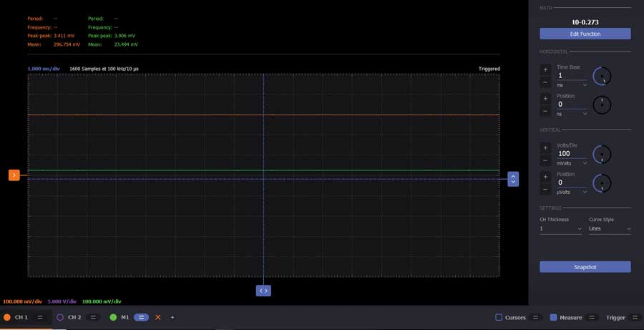Take a Snapshot of the waveform

click(x=585, y=267)
